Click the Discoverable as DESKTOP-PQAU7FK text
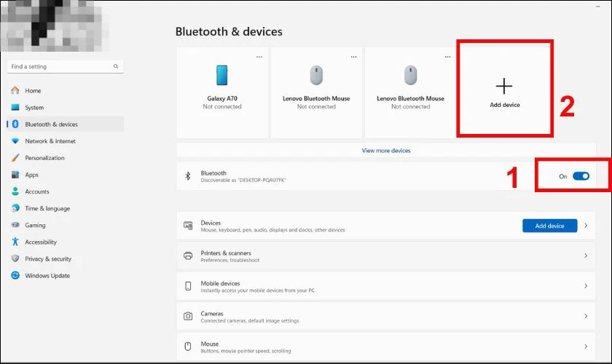Image resolution: width=612 pixels, height=364 pixels. click(x=243, y=181)
